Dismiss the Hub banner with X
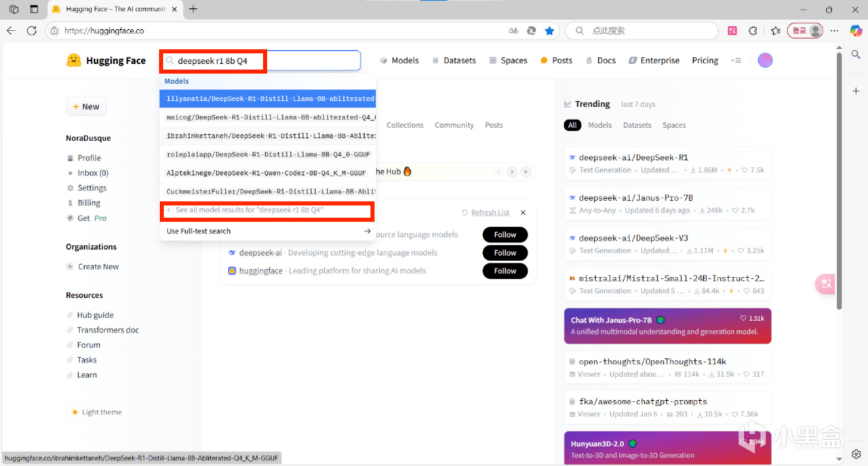This screenshot has width=868, height=466. (x=526, y=172)
